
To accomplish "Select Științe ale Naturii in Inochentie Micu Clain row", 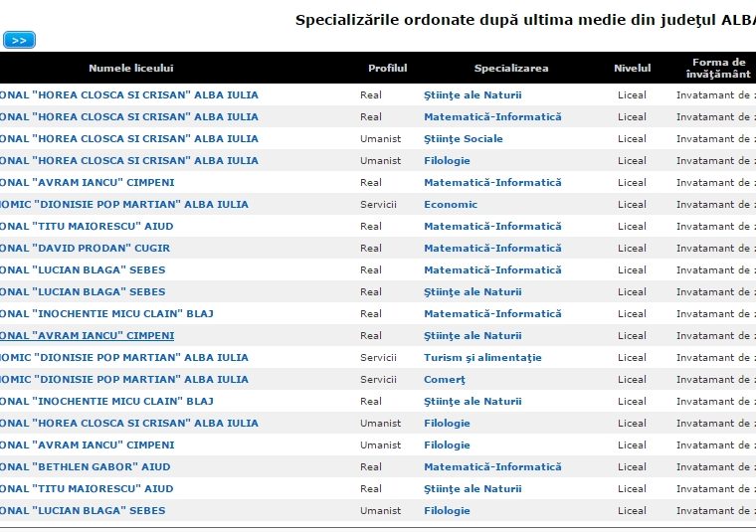I will pyautogui.click(x=472, y=402).
